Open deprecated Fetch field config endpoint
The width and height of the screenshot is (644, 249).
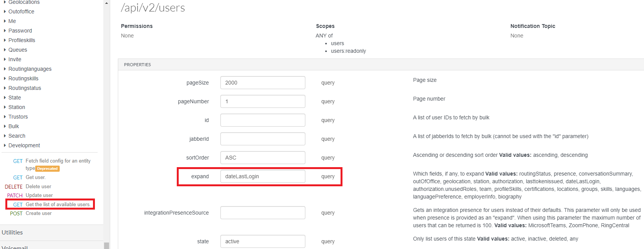point(58,161)
